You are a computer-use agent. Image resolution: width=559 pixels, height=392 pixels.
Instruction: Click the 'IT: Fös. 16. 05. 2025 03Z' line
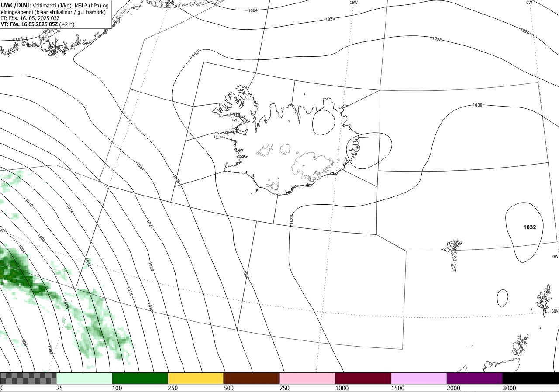tap(31, 18)
